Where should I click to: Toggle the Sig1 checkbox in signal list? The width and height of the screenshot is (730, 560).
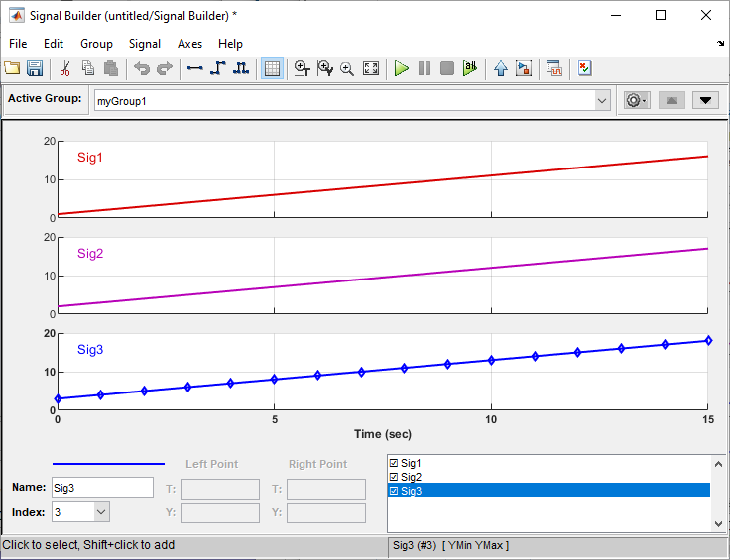(395, 463)
